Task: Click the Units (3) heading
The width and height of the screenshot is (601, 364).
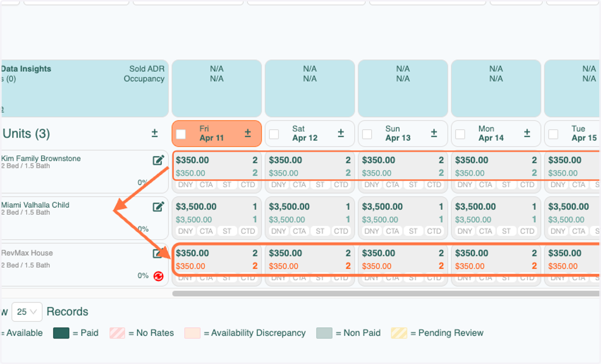Action: [26, 134]
